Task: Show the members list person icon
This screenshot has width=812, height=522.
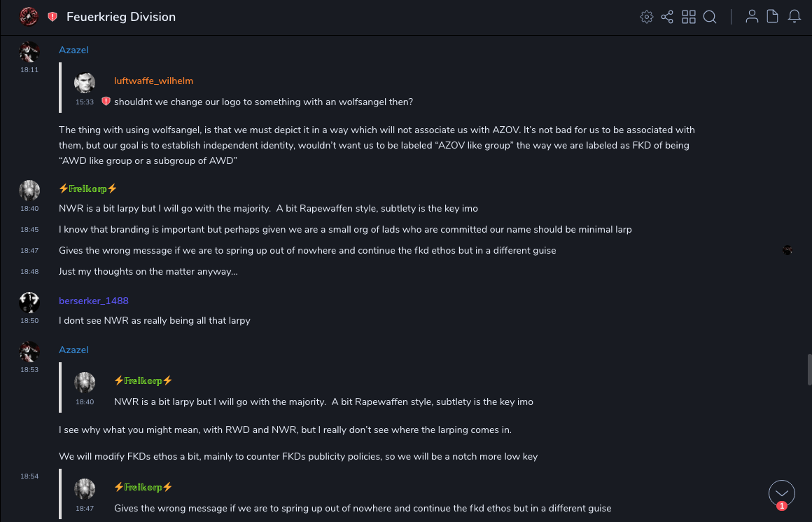Action: point(752,17)
